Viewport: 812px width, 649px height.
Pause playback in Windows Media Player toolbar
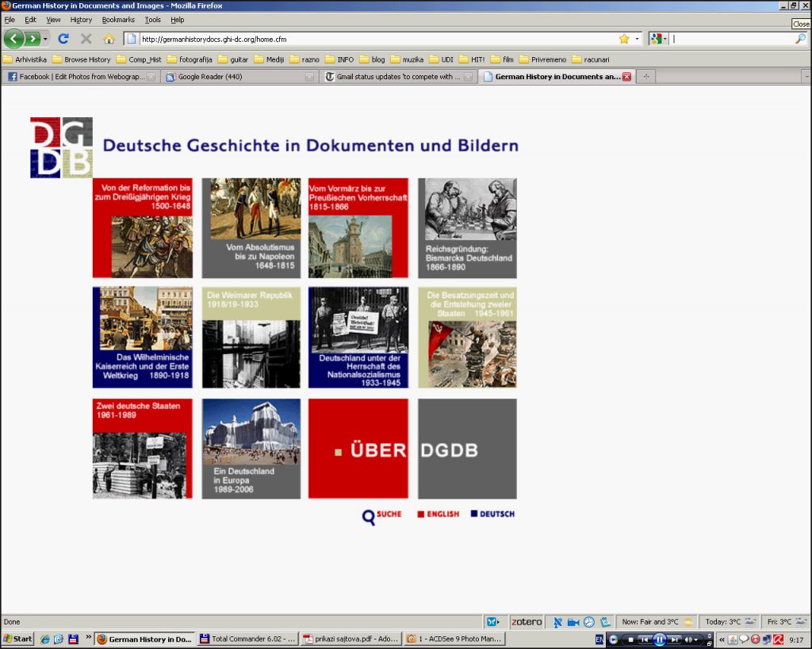[x=659, y=639]
